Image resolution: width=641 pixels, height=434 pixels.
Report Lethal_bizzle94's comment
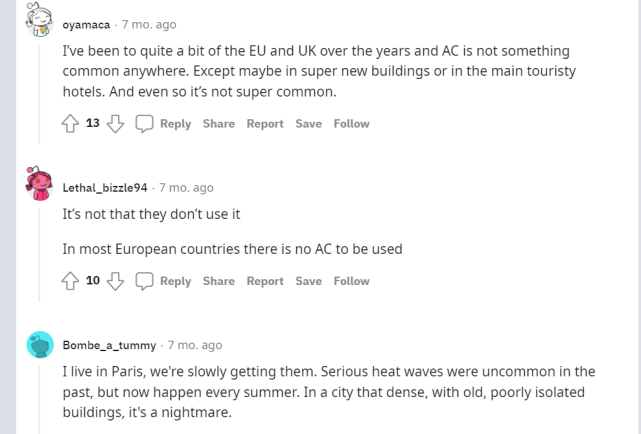[x=265, y=281]
